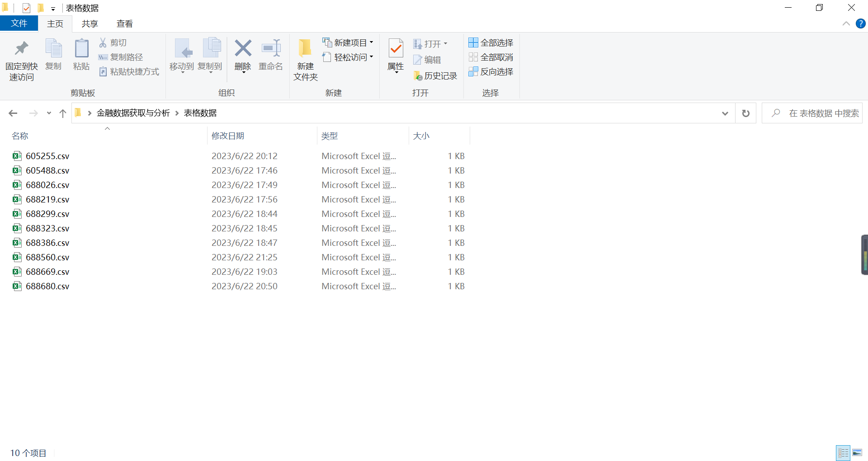Switch to large icons view in status bar
The width and height of the screenshot is (868, 461).
point(857,452)
